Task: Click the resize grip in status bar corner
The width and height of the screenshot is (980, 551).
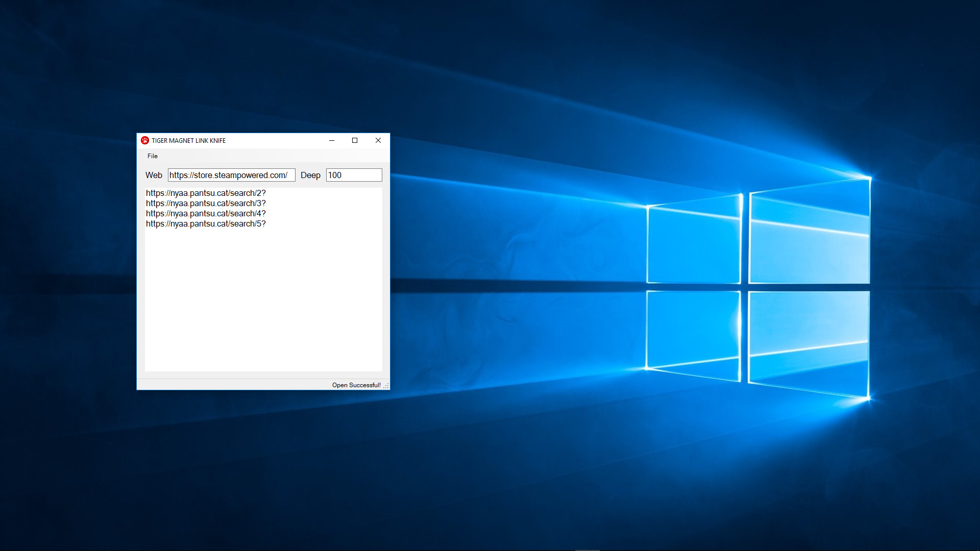Action: click(387, 386)
